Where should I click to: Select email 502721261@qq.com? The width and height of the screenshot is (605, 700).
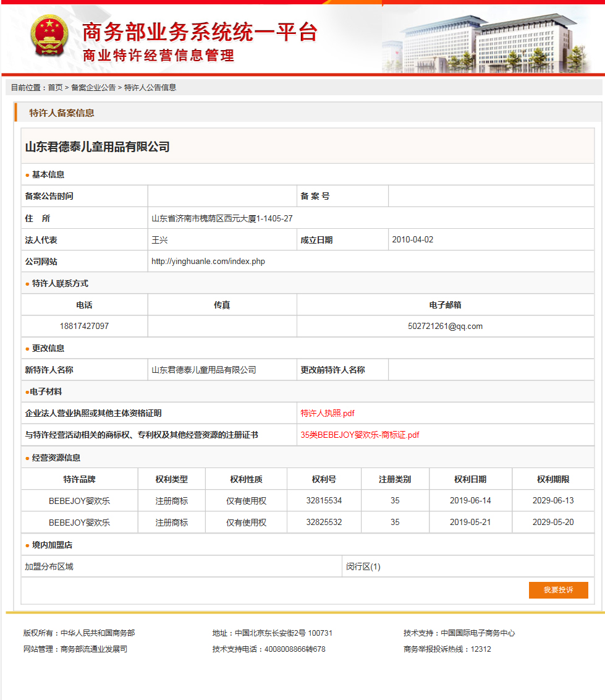(445, 326)
